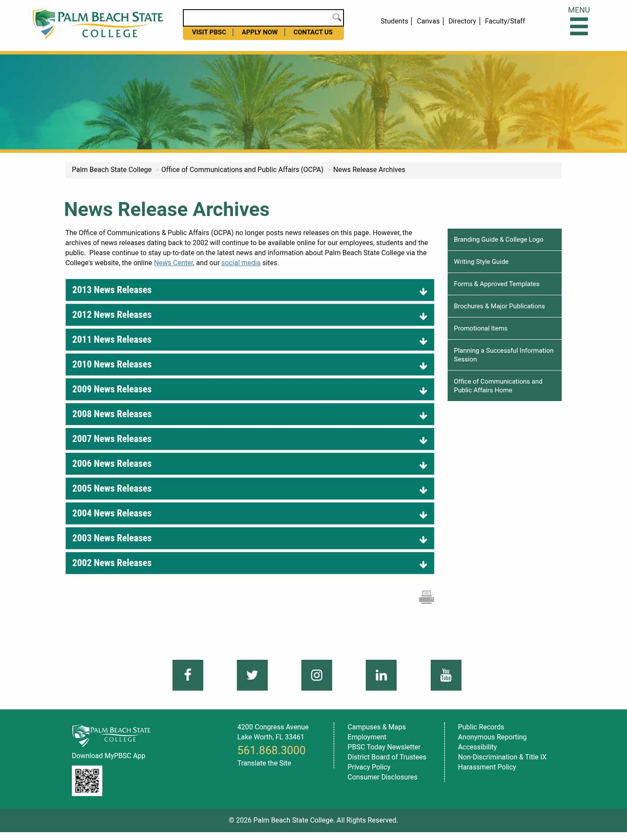Image resolution: width=627 pixels, height=840 pixels.
Task: Open Public Records footer link
Action: point(481,727)
